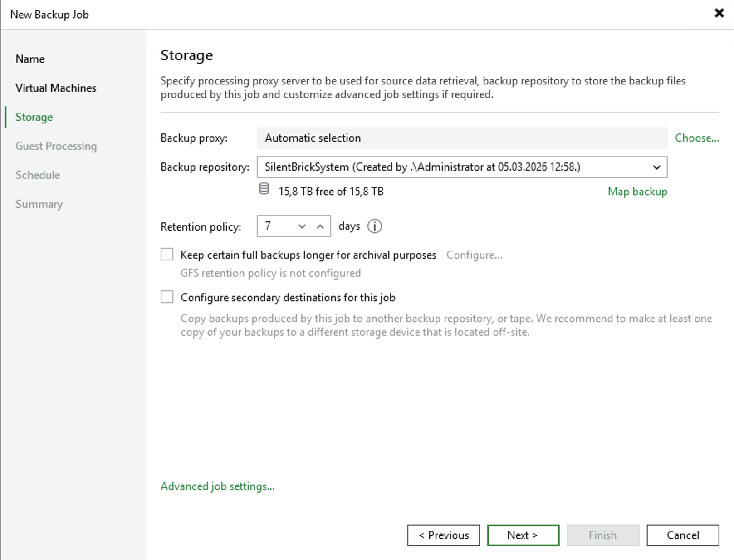Enable keeping full backups for archival purposes
The width and height of the screenshot is (734, 560).
pos(167,255)
